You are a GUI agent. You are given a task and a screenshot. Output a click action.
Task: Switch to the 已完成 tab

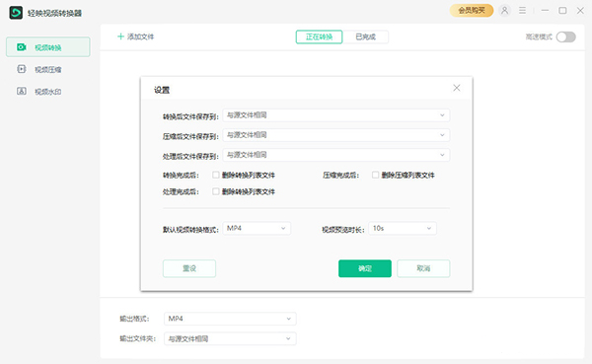(365, 37)
